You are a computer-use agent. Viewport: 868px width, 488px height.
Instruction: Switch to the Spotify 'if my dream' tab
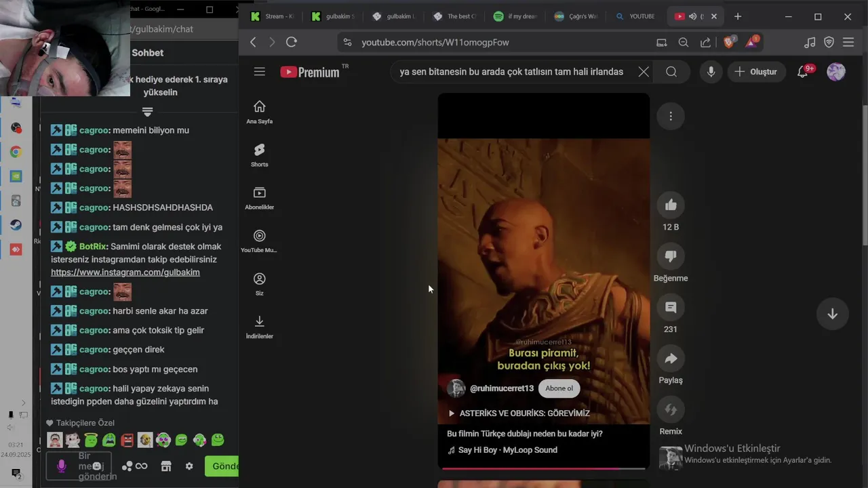pos(515,16)
